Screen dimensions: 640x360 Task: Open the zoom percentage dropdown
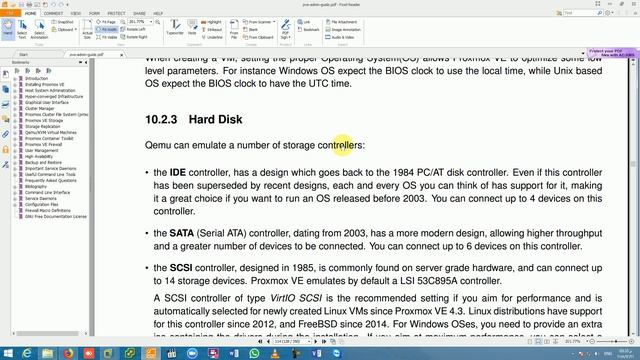(151, 22)
